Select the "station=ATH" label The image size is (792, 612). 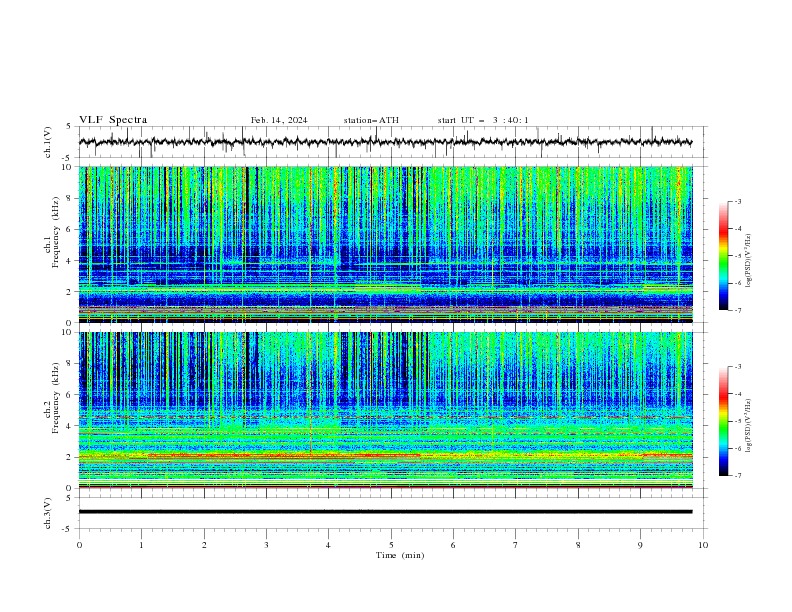(371, 120)
